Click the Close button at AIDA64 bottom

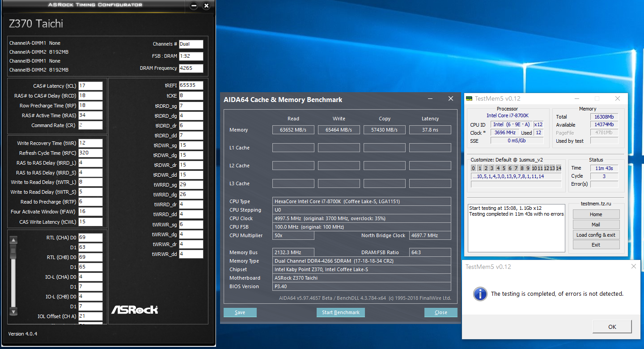click(x=441, y=312)
